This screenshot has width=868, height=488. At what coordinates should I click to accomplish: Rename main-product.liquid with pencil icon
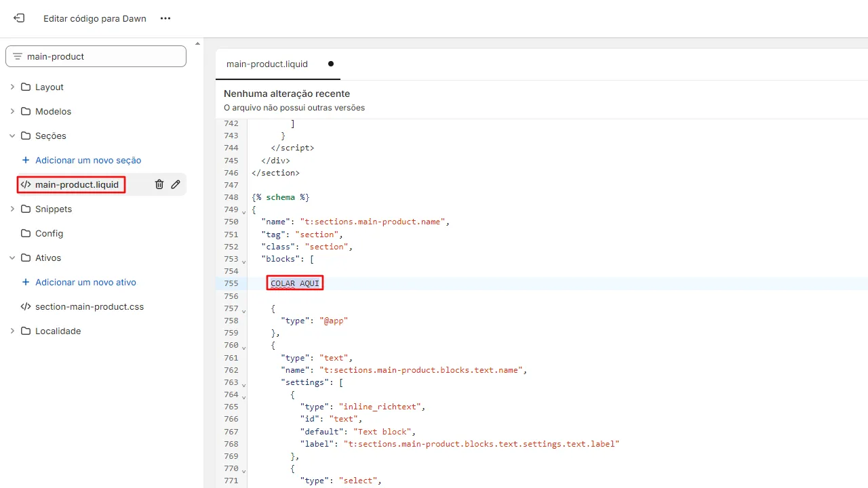[x=176, y=184]
